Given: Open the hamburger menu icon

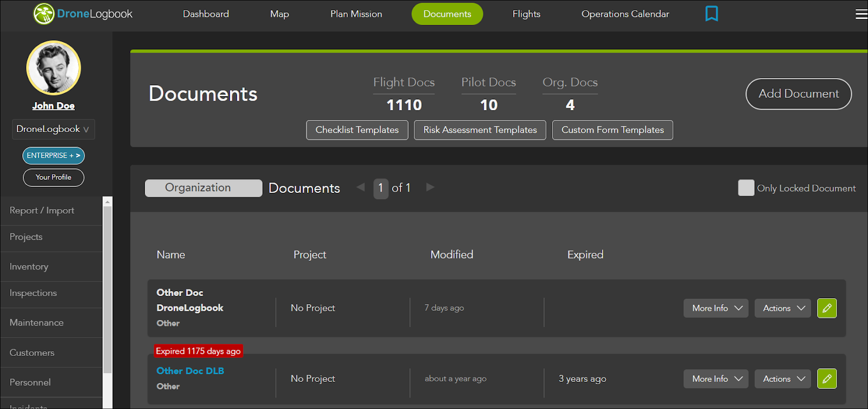Looking at the screenshot, I should (861, 14).
